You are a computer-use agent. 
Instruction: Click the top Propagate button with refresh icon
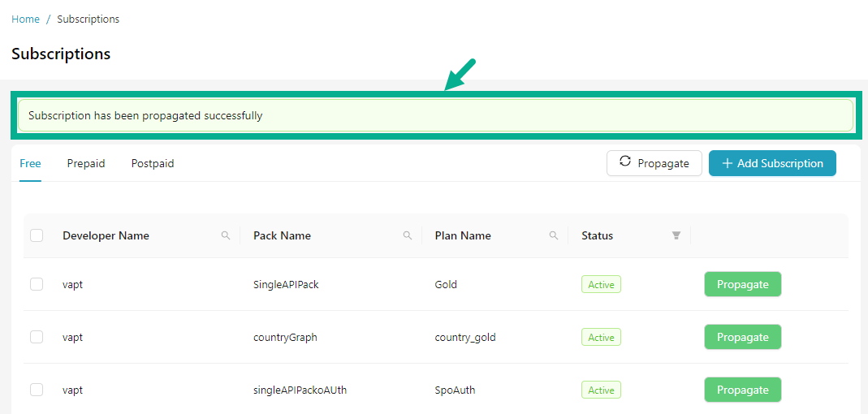point(654,163)
